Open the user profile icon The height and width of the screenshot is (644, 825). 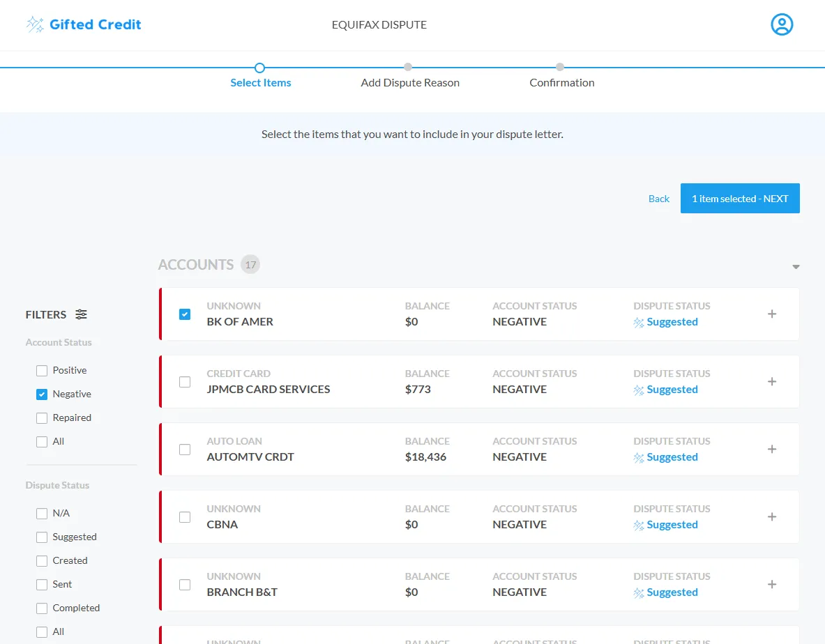pos(782,24)
